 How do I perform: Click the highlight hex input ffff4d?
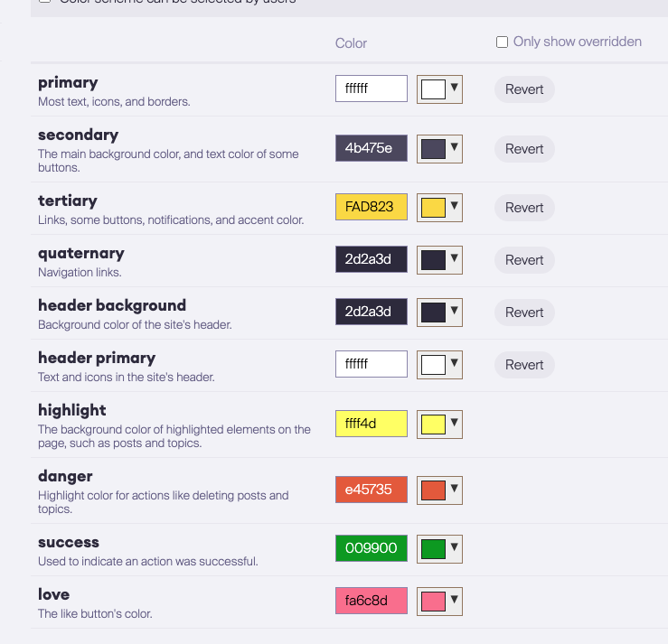[371, 424]
